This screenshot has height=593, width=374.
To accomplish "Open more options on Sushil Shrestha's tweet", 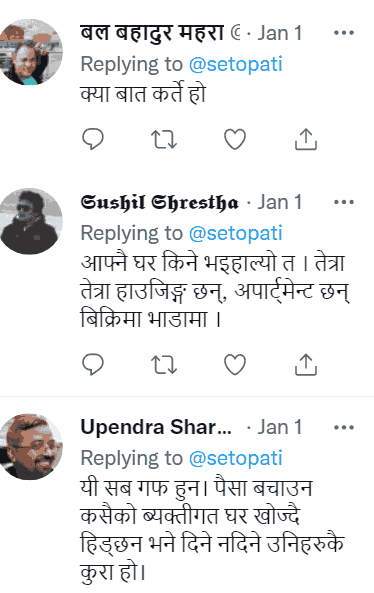I will [x=344, y=202].
